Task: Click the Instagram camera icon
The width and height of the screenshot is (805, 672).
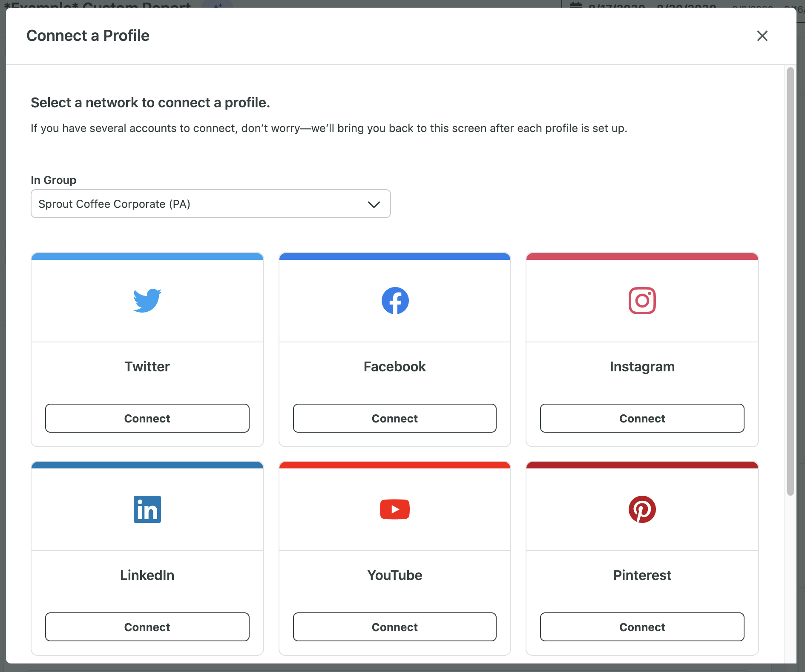Action: pos(642,301)
